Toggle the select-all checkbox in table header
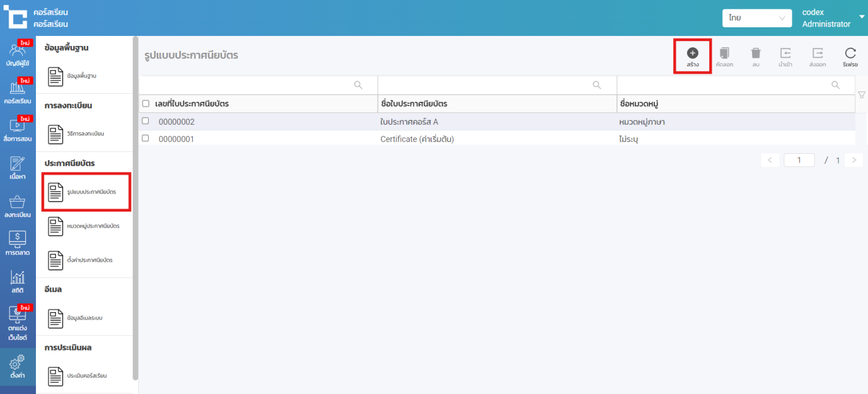Image resolution: width=868 pixels, height=394 pixels. [x=146, y=104]
